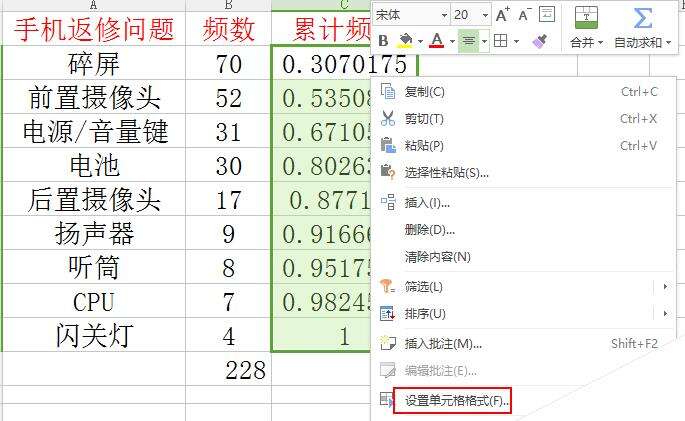
Task: Toggle center alignment in mini toolbar
Action: coord(468,41)
